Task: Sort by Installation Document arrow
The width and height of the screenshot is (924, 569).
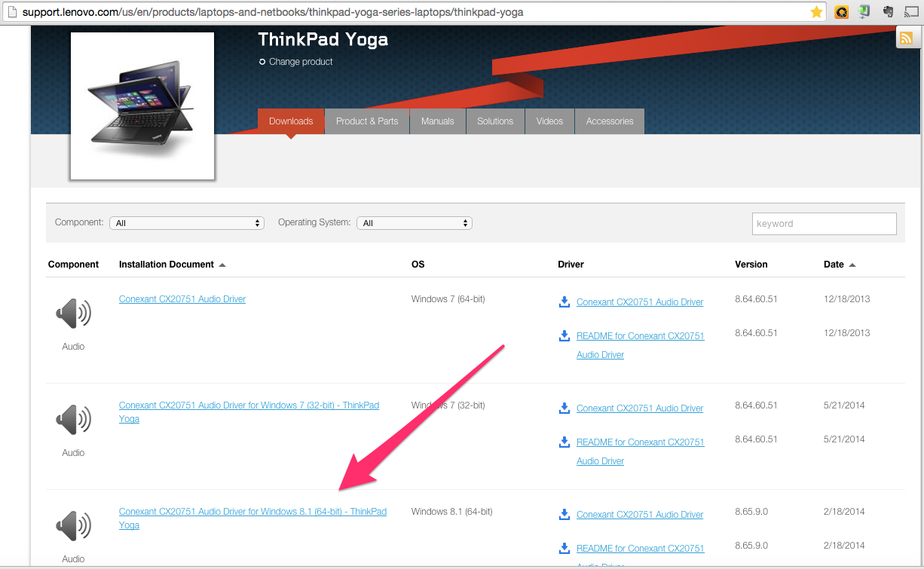Action: coord(222,265)
